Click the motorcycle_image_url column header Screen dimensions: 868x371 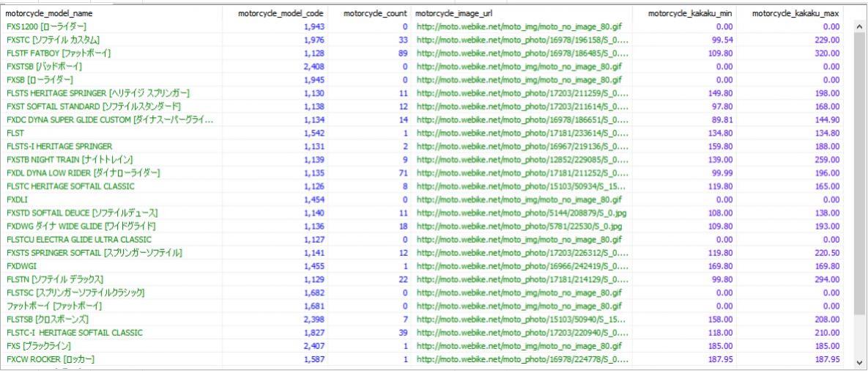click(522, 12)
